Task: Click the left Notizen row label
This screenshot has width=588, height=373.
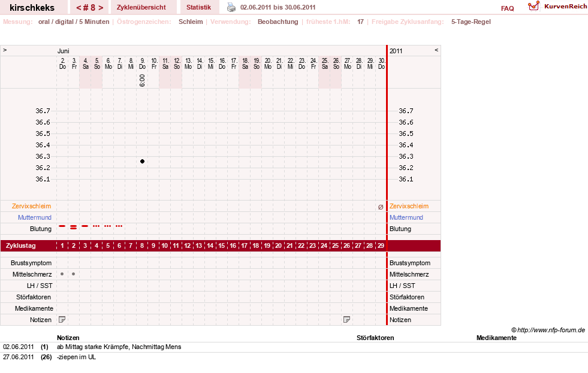Action: 41,320
